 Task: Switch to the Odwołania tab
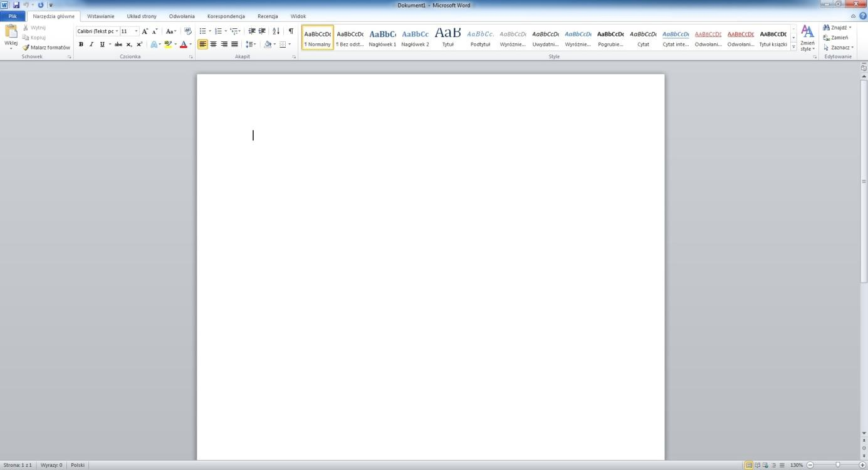[182, 16]
